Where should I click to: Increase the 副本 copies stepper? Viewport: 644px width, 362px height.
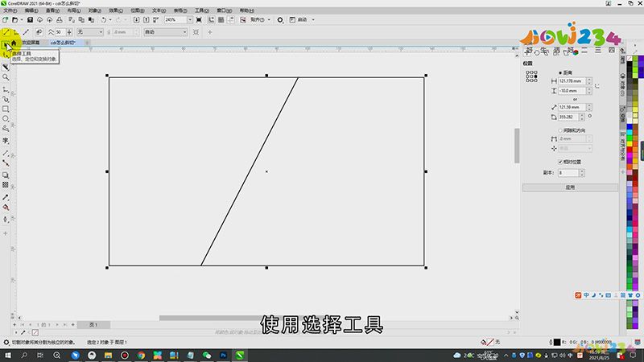pos(581,171)
